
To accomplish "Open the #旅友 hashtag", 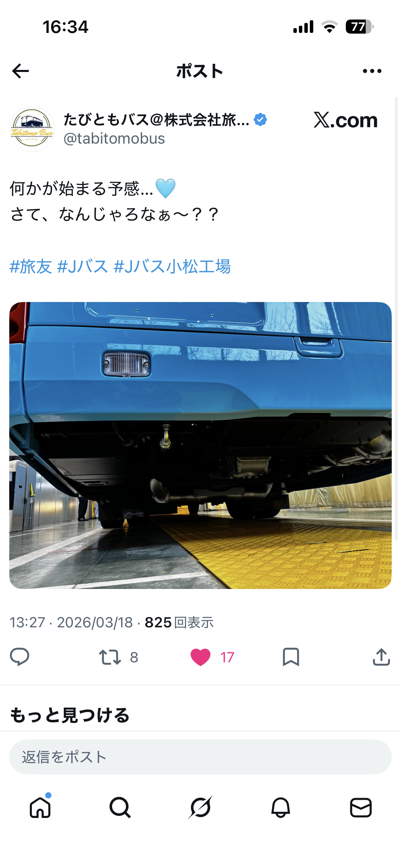I will point(31,266).
